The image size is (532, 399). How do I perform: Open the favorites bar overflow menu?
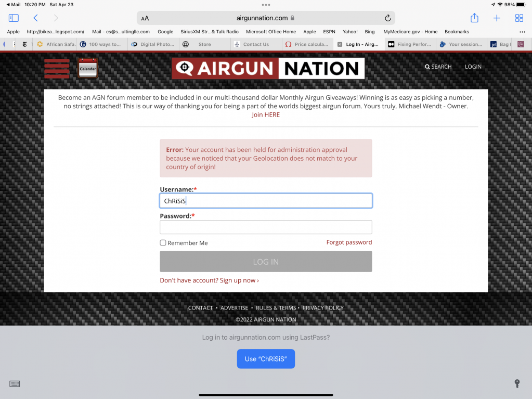tap(522, 32)
